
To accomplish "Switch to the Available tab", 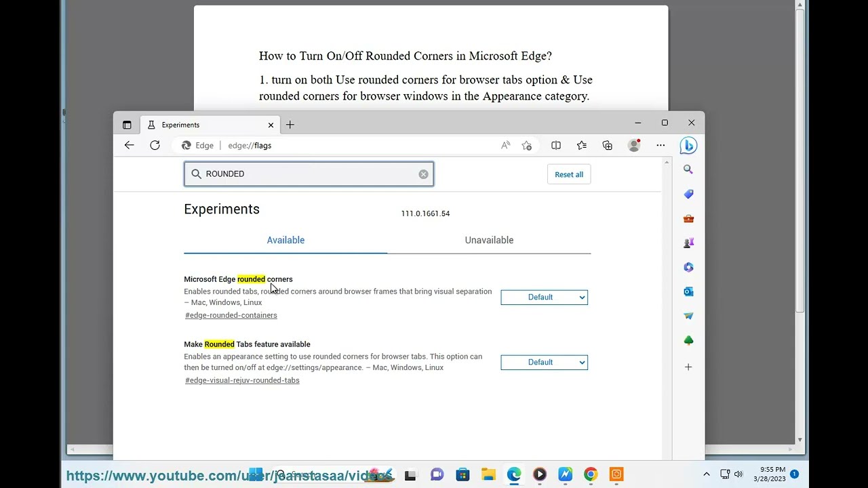I will [x=285, y=240].
